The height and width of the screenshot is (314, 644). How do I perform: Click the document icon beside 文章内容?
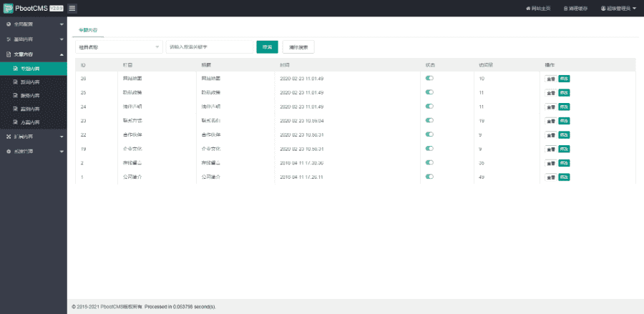point(9,54)
